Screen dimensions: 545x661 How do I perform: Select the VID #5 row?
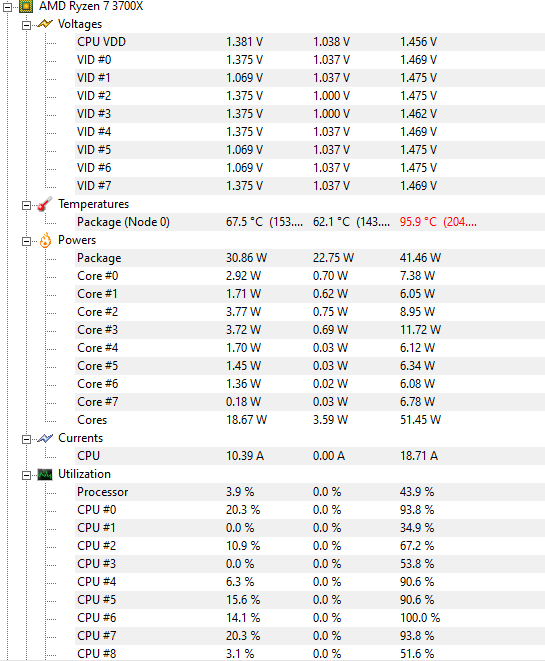[309, 150]
